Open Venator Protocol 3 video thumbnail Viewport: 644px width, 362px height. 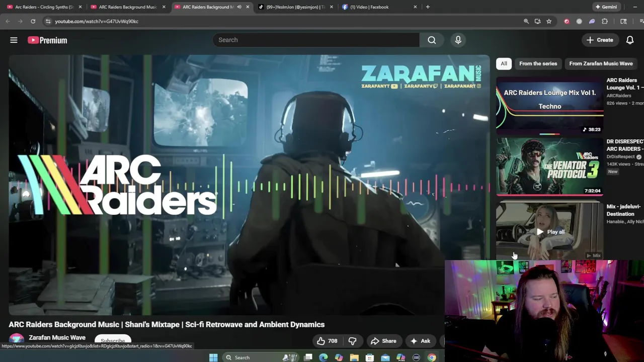coord(549,166)
